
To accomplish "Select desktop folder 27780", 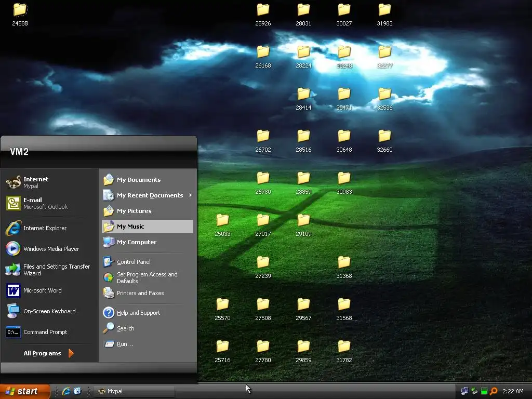I will pyautogui.click(x=263, y=351).
